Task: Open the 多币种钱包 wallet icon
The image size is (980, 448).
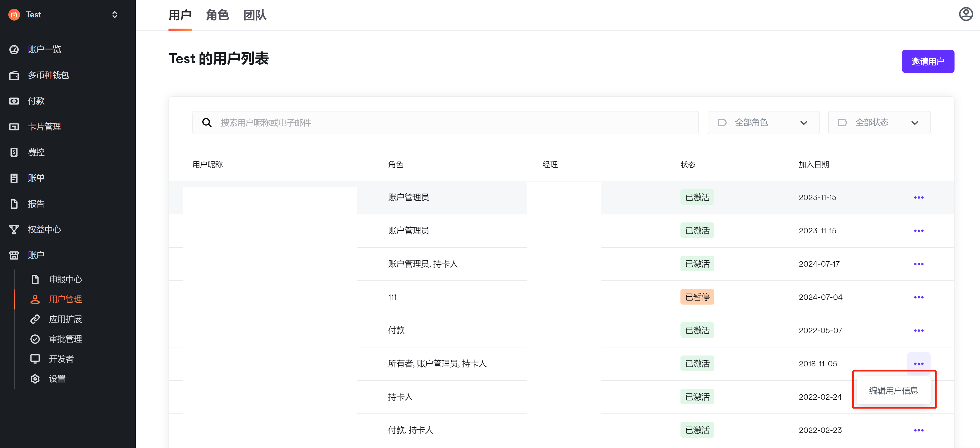Action: tap(14, 75)
